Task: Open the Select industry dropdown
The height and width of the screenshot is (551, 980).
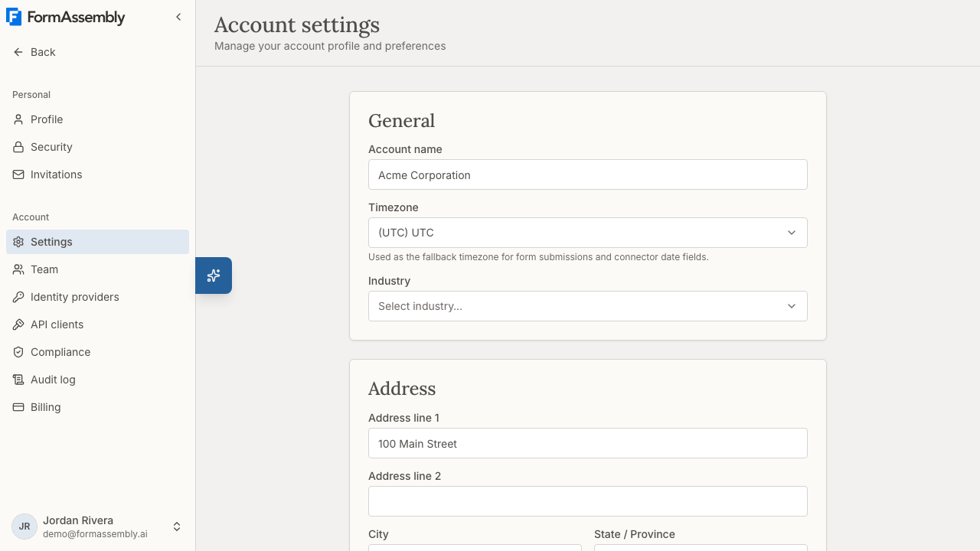Action: click(x=588, y=306)
